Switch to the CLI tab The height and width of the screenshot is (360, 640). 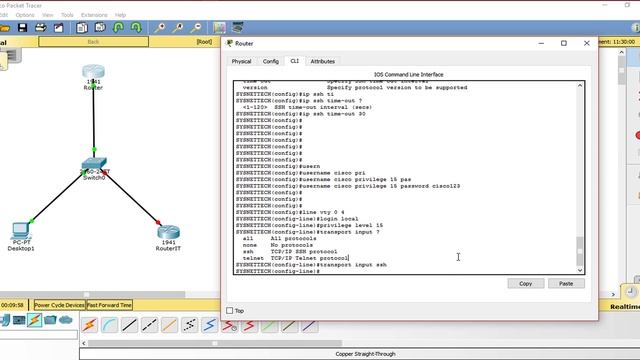pos(295,61)
